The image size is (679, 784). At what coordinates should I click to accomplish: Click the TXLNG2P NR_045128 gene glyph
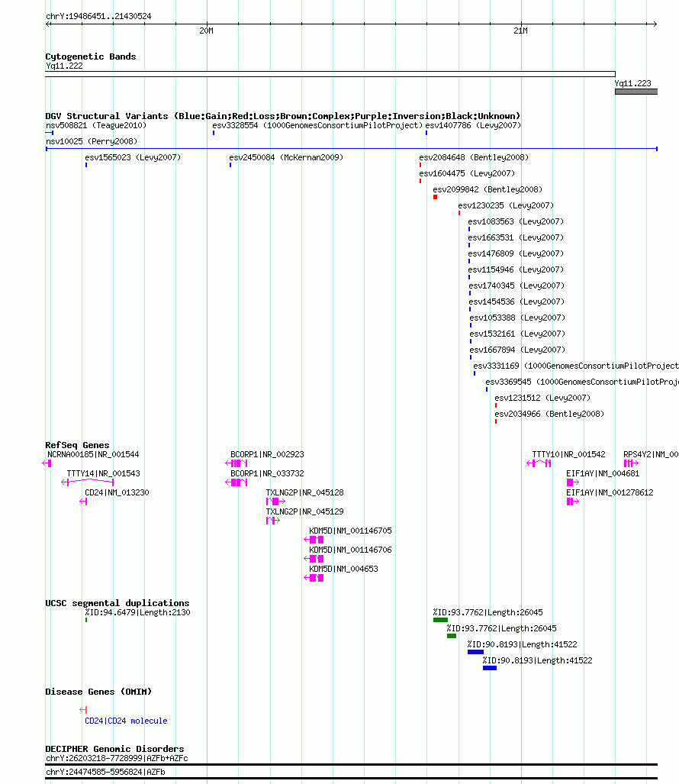pyautogui.click(x=276, y=502)
